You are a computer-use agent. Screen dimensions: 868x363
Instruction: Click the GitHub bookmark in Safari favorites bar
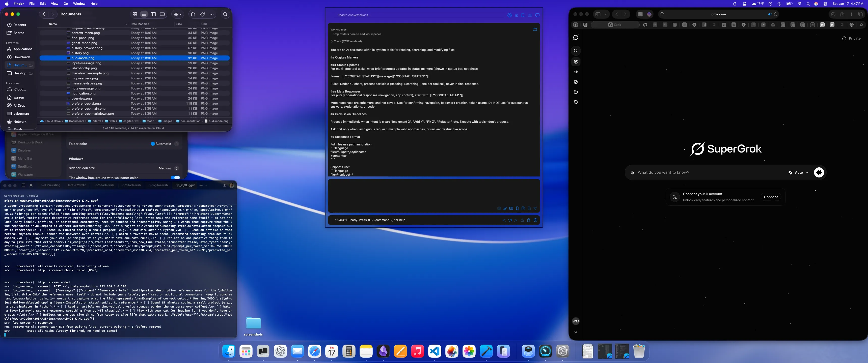[x=645, y=25]
